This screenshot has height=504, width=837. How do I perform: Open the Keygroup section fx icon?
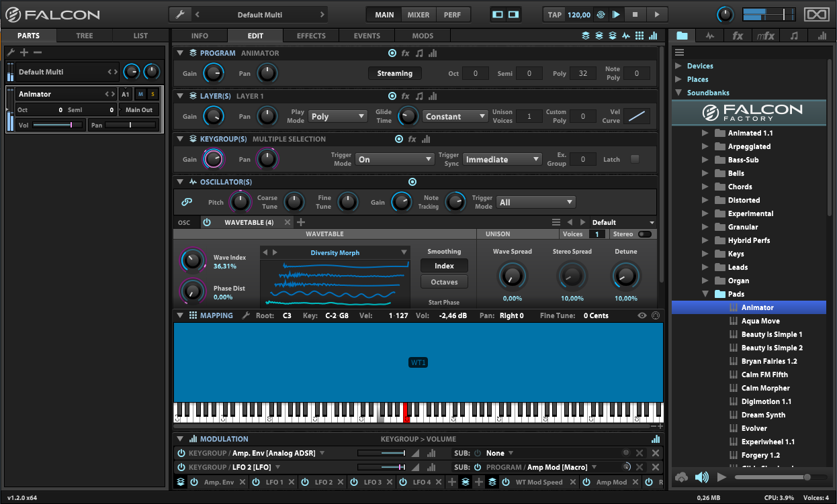click(x=412, y=139)
